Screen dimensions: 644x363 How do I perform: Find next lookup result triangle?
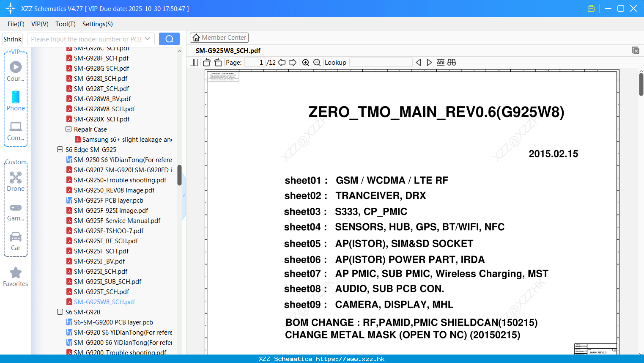point(430,63)
